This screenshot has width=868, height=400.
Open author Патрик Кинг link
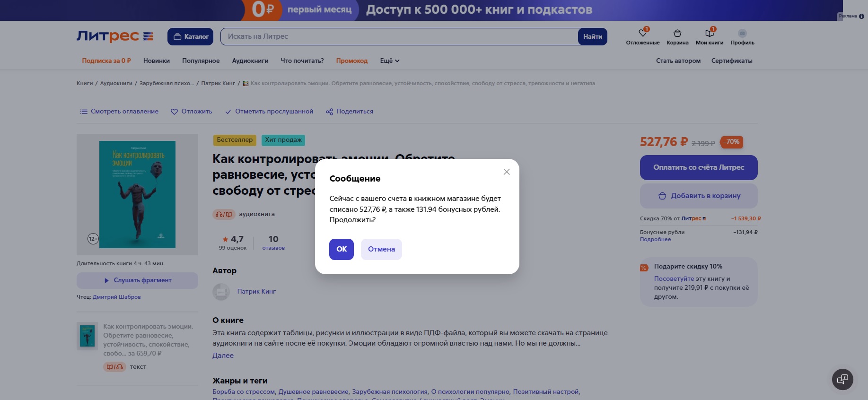point(256,292)
